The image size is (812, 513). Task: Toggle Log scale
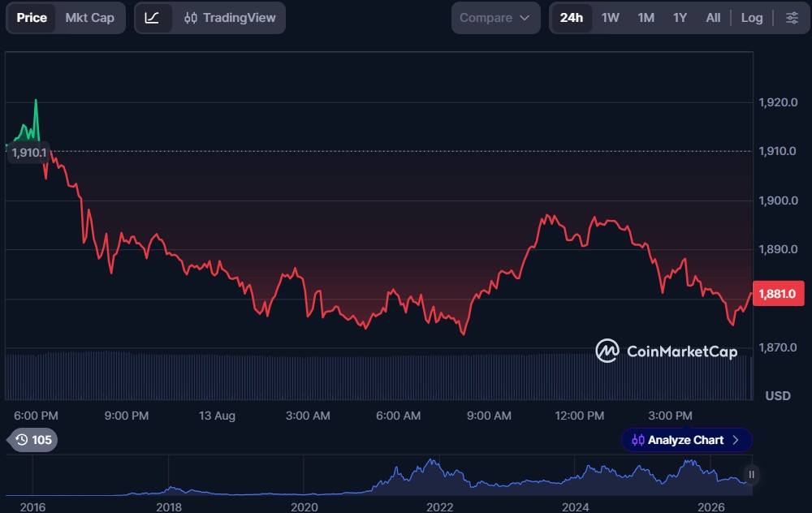(x=751, y=18)
